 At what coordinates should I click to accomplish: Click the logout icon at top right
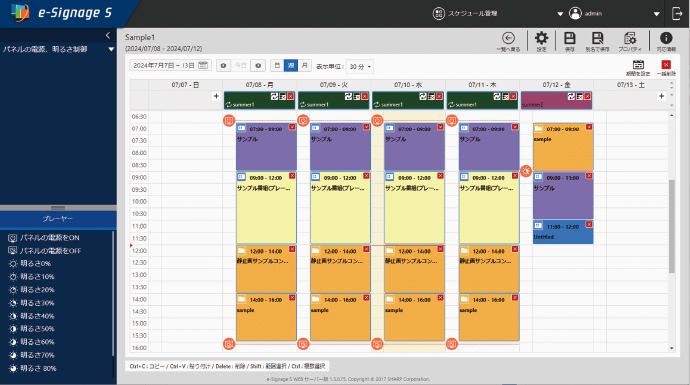point(677,14)
